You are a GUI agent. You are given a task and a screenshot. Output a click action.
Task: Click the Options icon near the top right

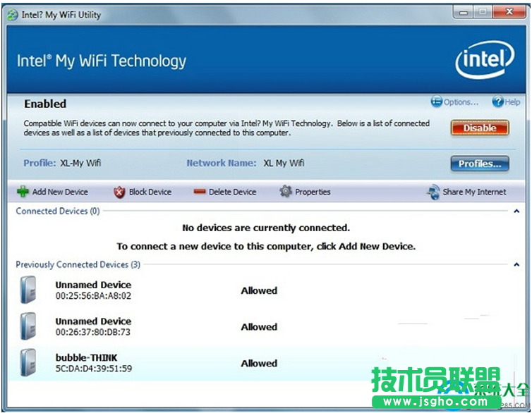pos(436,102)
